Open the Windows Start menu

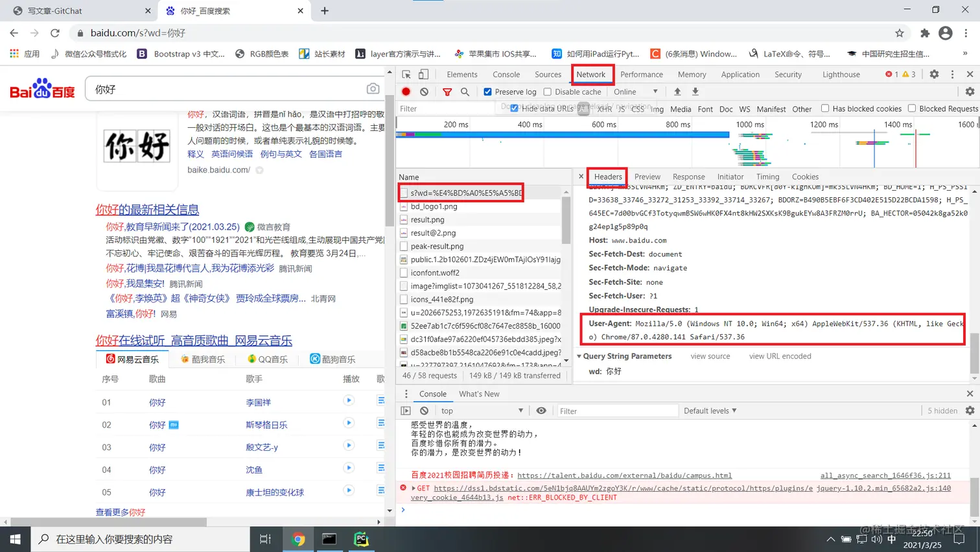[16, 539]
